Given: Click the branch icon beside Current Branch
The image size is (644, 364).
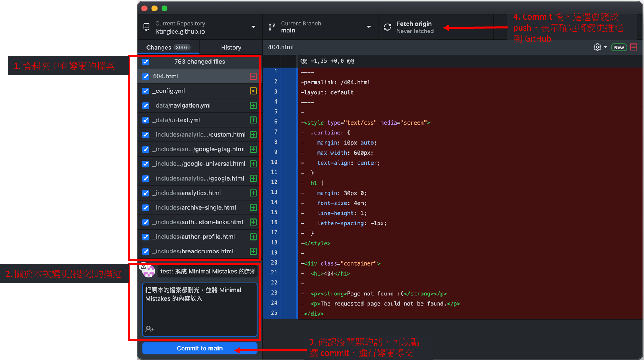Looking at the screenshot, I should click(272, 27).
